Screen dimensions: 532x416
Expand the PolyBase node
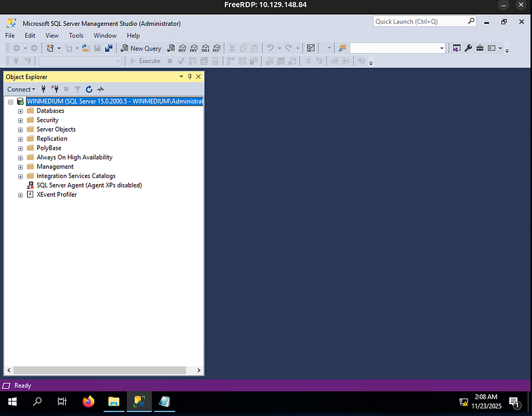pyautogui.click(x=21, y=148)
